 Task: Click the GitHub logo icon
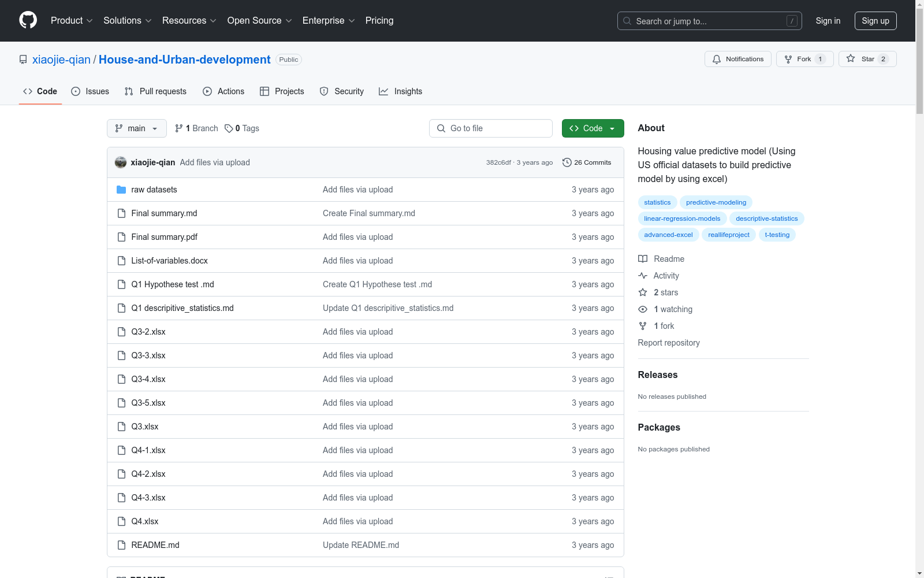click(28, 20)
